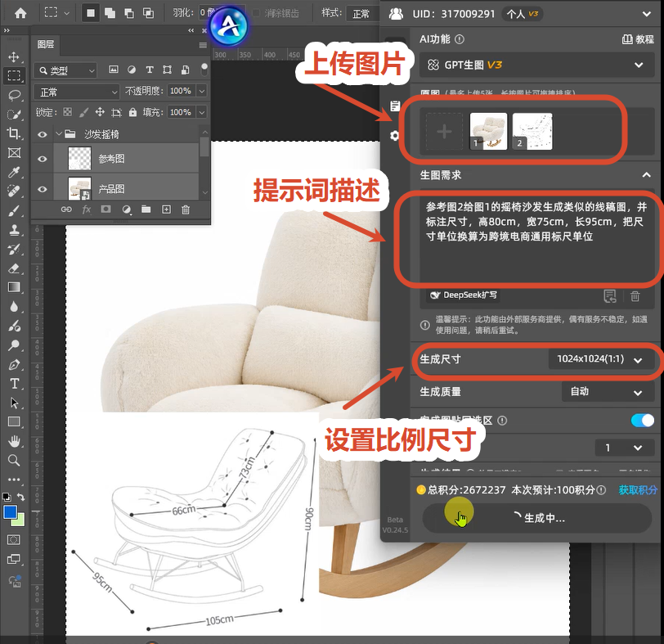Toggle lock transparent pixels
Image resolution: width=664 pixels, height=644 pixels.
coord(67,112)
